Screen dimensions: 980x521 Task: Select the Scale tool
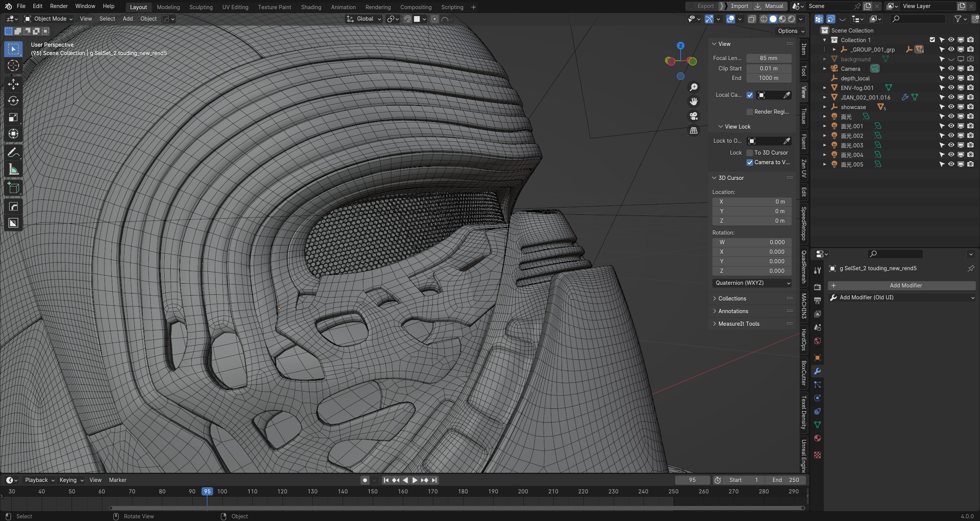(x=13, y=117)
